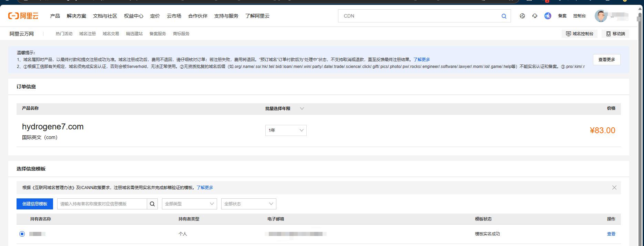644x246 pixels.
Task: Dismiss the ICANN policy notice
Action: coord(614,188)
